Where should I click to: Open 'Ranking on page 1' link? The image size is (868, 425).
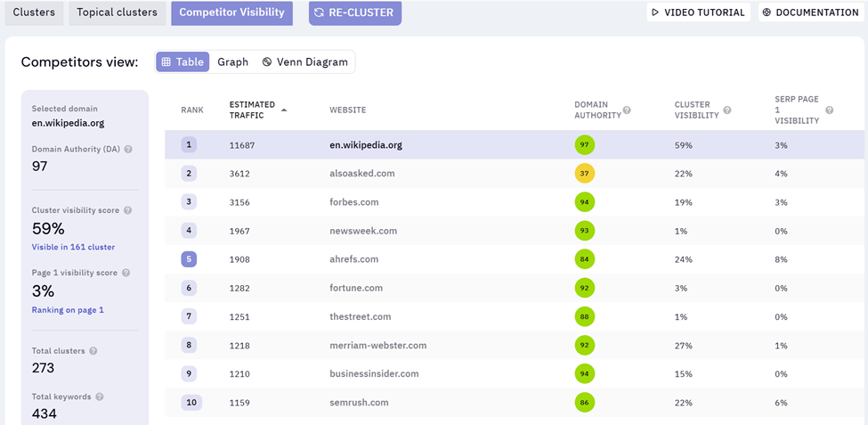point(68,310)
